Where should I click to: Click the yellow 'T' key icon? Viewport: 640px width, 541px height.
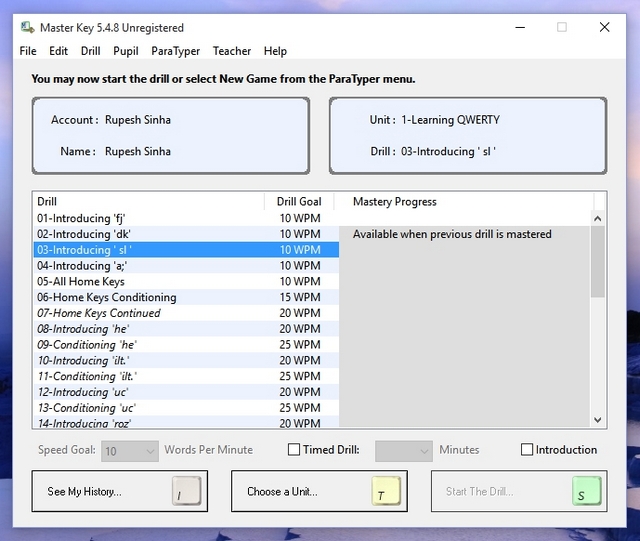(x=386, y=491)
